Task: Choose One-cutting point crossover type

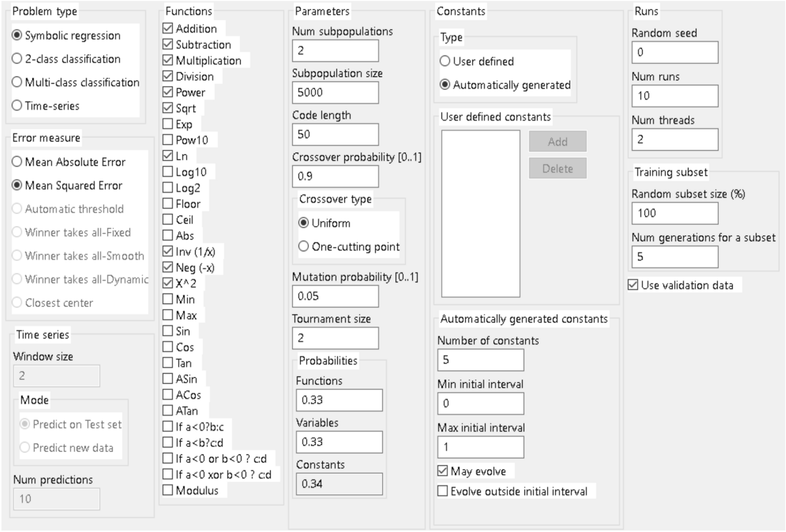Action: (x=303, y=246)
